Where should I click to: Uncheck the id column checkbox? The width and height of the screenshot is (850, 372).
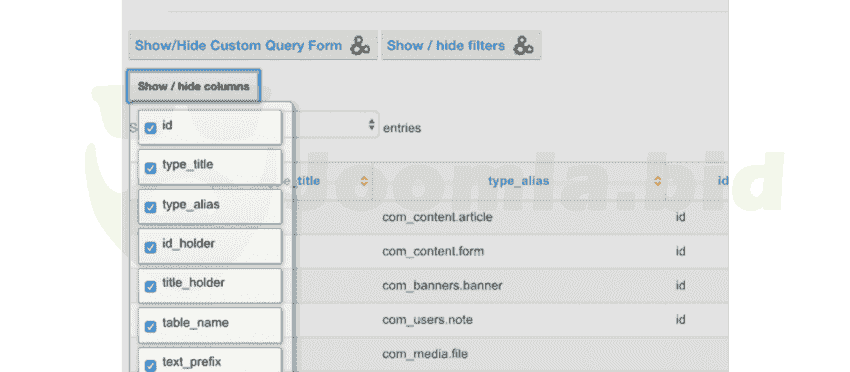coord(150,128)
